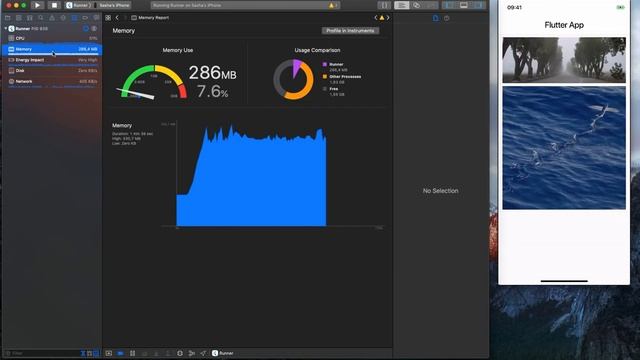Click the Runner process in debug bar
Image resolution: width=640 pixels, height=360 pixels.
coord(223,353)
